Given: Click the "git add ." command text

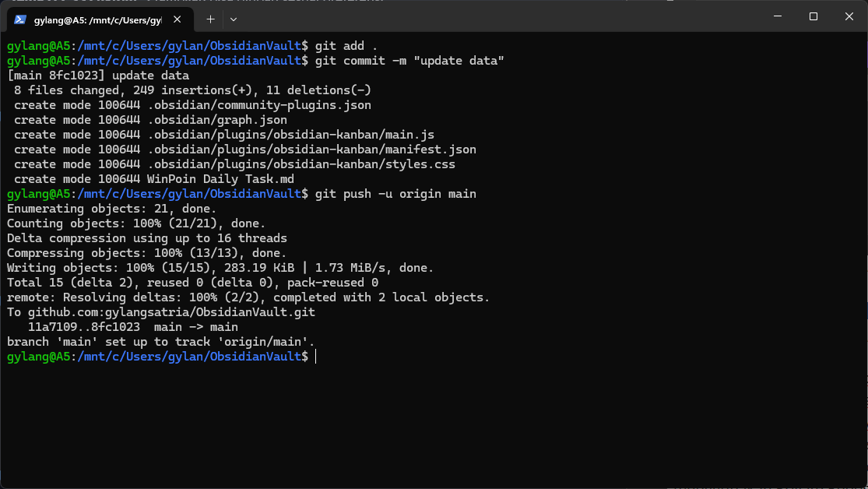Looking at the screenshot, I should pyautogui.click(x=346, y=46).
